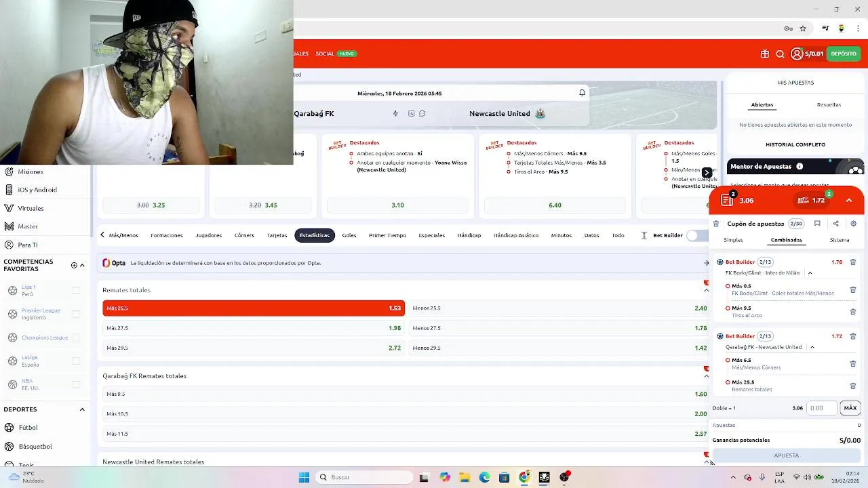868x488 pixels.
Task: Bookmark page with the browser star icon
Action: (x=803, y=28)
